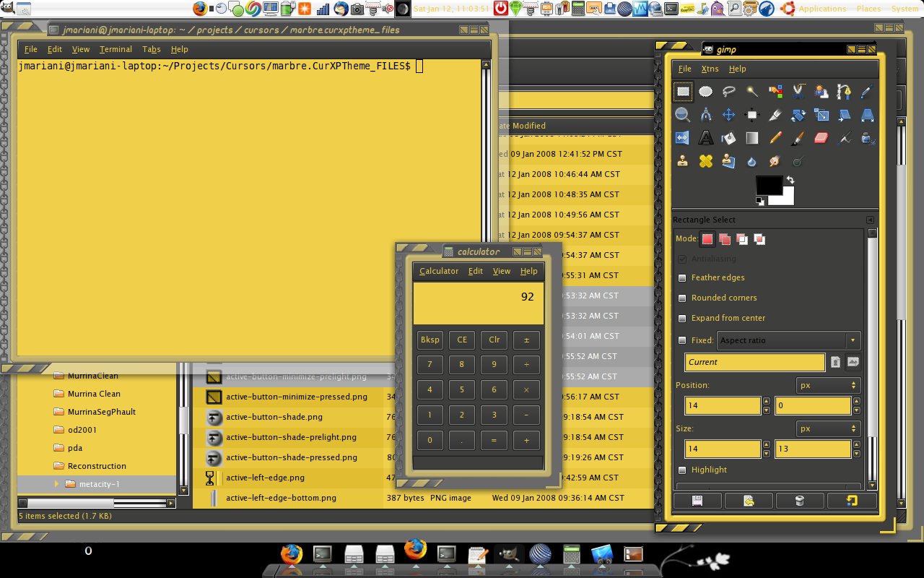Set selection mode to Subtract

point(742,239)
